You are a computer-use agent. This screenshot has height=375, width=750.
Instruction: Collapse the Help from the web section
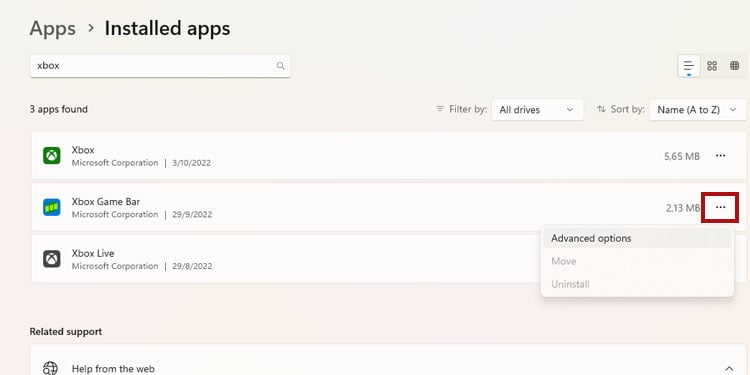(x=729, y=368)
